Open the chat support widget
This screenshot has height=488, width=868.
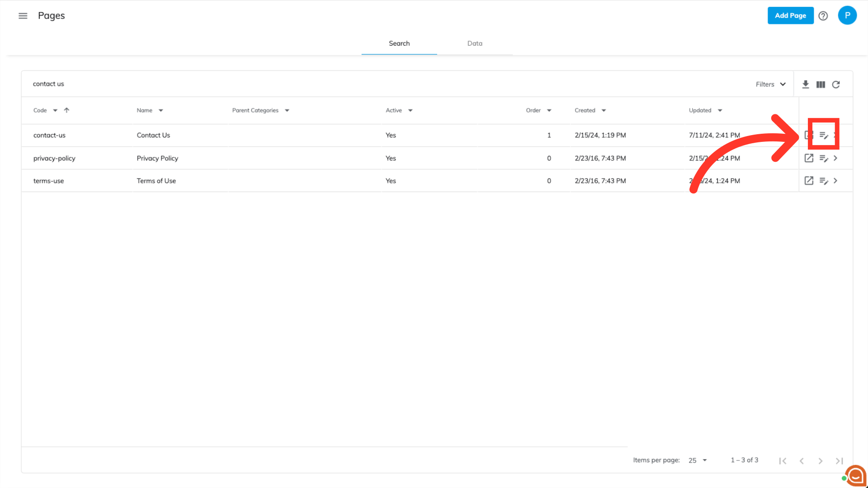tap(855, 475)
